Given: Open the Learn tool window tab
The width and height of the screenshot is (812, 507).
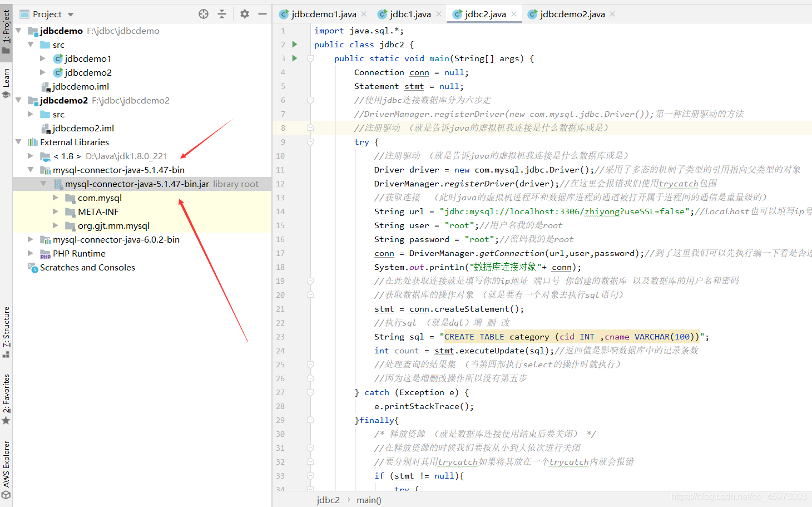Looking at the screenshot, I should (x=6, y=83).
